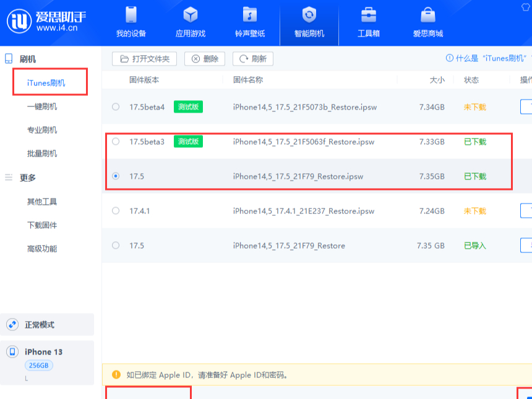Open iTunes刷机 in the sidebar
The width and height of the screenshot is (532, 399).
click(x=46, y=83)
